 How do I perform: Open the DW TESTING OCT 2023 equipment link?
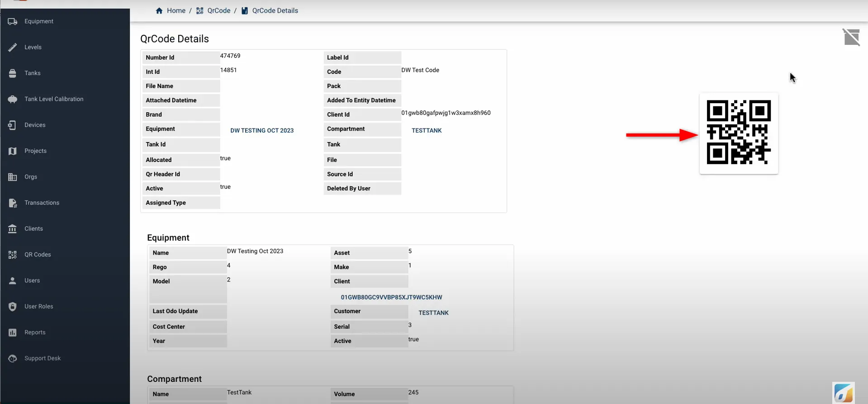pyautogui.click(x=262, y=130)
